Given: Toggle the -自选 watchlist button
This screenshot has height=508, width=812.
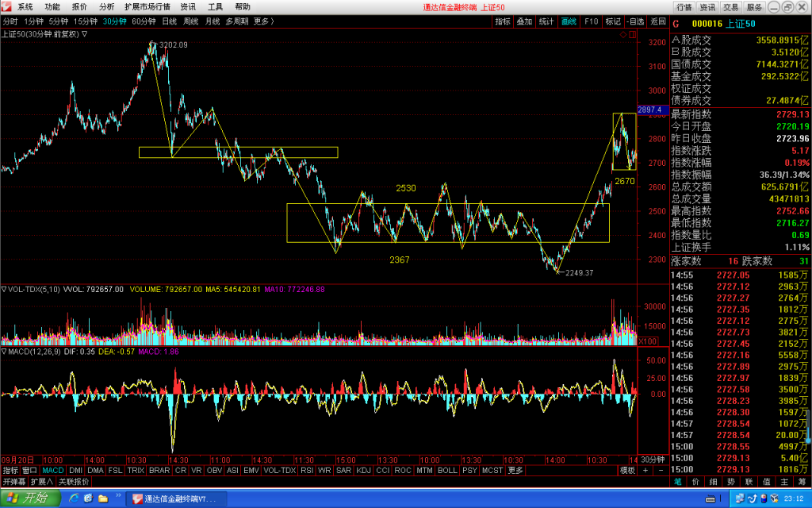Looking at the screenshot, I should coord(635,21).
